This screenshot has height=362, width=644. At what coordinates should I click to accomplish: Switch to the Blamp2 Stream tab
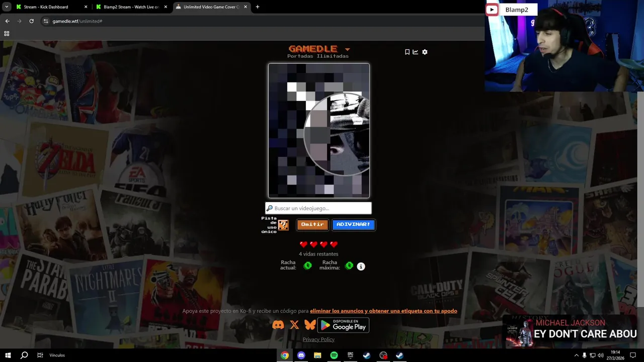(x=131, y=7)
